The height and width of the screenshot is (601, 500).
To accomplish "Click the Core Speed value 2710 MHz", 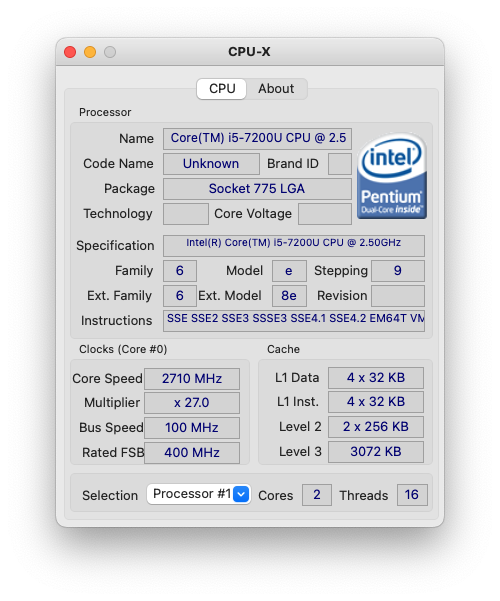I will pos(192,379).
